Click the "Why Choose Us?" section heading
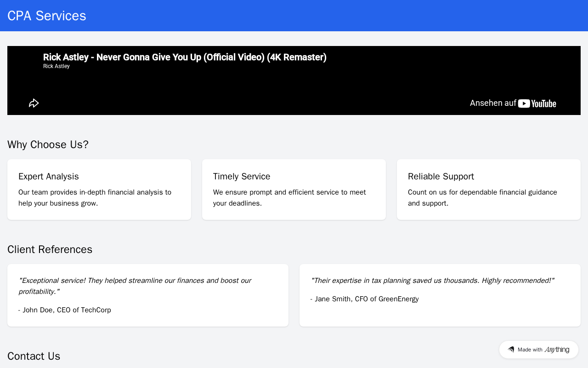This screenshot has width=588, height=368. tap(48, 144)
